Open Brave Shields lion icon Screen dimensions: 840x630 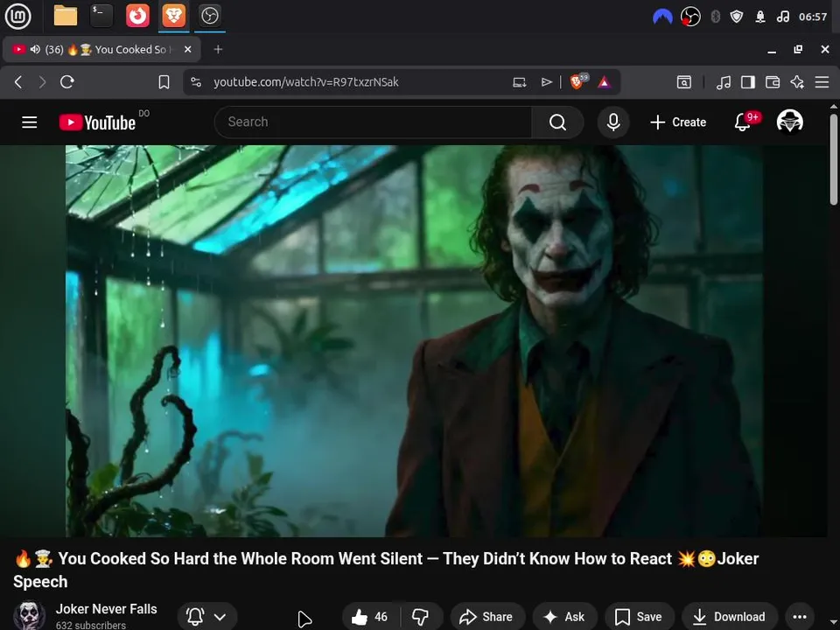click(x=578, y=81)
